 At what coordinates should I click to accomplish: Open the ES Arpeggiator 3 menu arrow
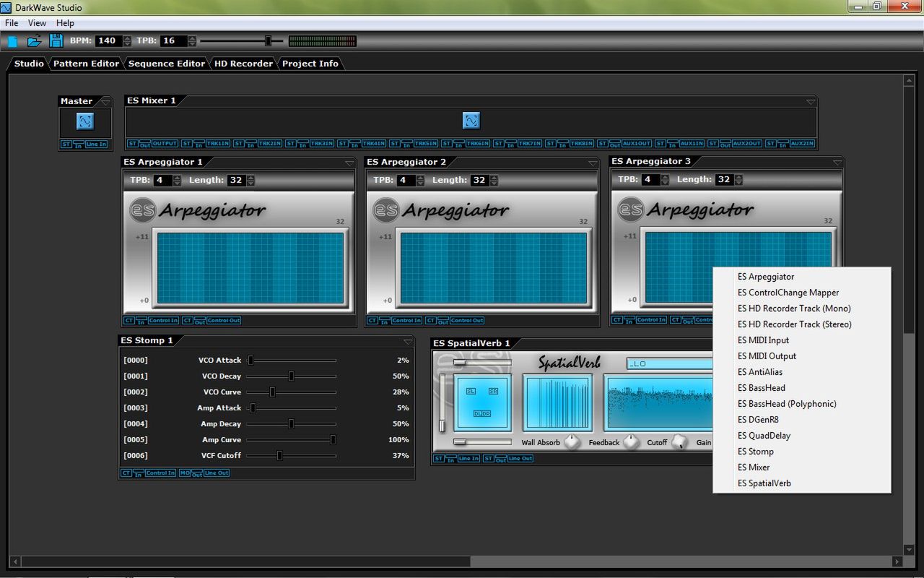point(837,163)
